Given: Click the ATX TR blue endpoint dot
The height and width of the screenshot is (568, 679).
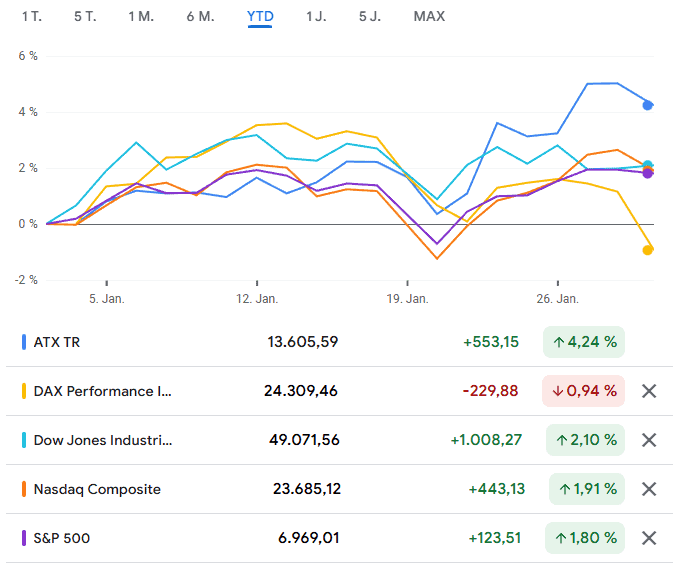Looking at the screenshot, I should point(648,105).
